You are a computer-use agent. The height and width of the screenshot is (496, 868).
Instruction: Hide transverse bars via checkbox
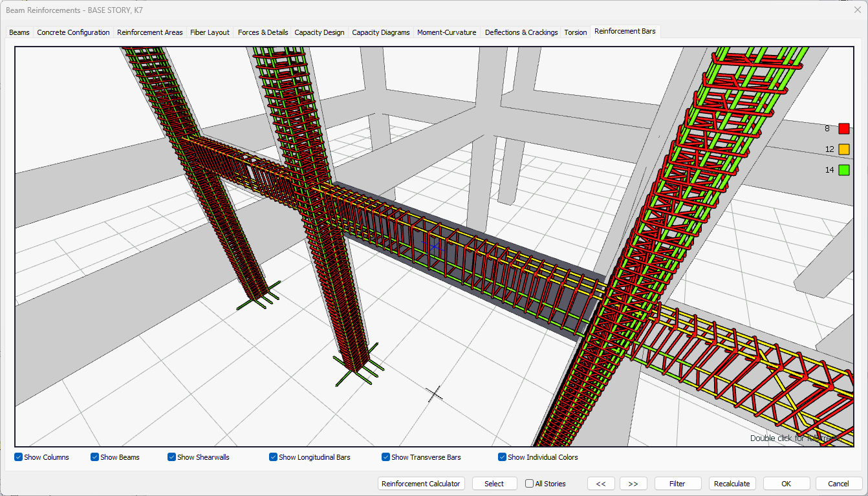[x=386, y=457]
